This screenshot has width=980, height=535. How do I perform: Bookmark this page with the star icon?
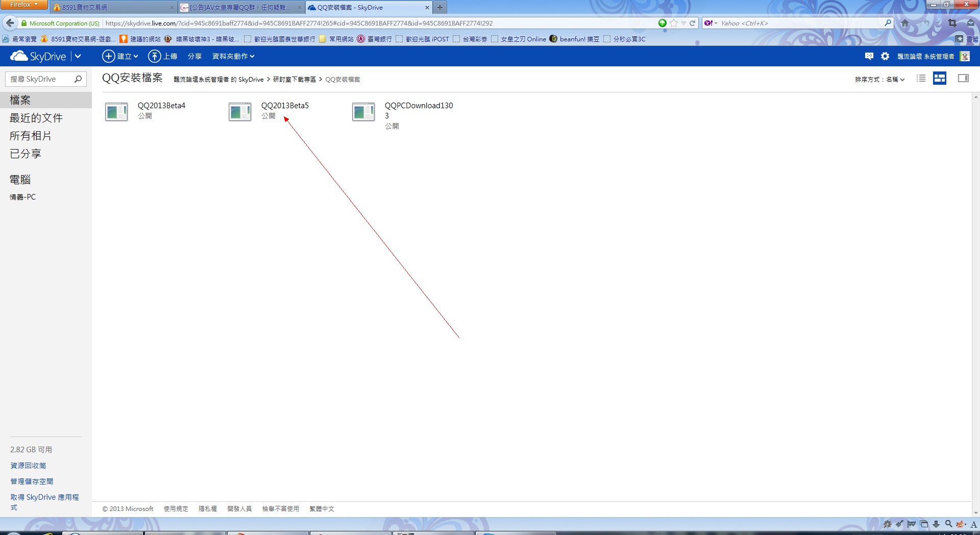pos(674,23)
